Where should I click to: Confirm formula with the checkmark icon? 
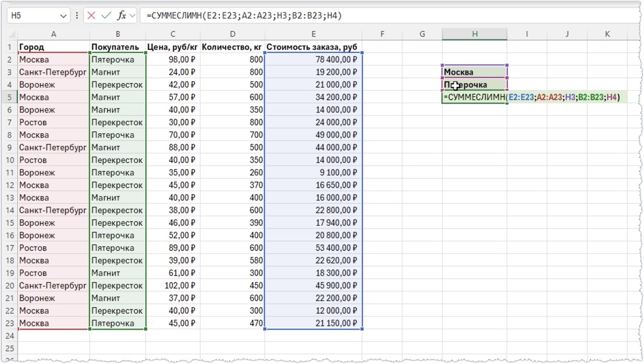(106, 16)
